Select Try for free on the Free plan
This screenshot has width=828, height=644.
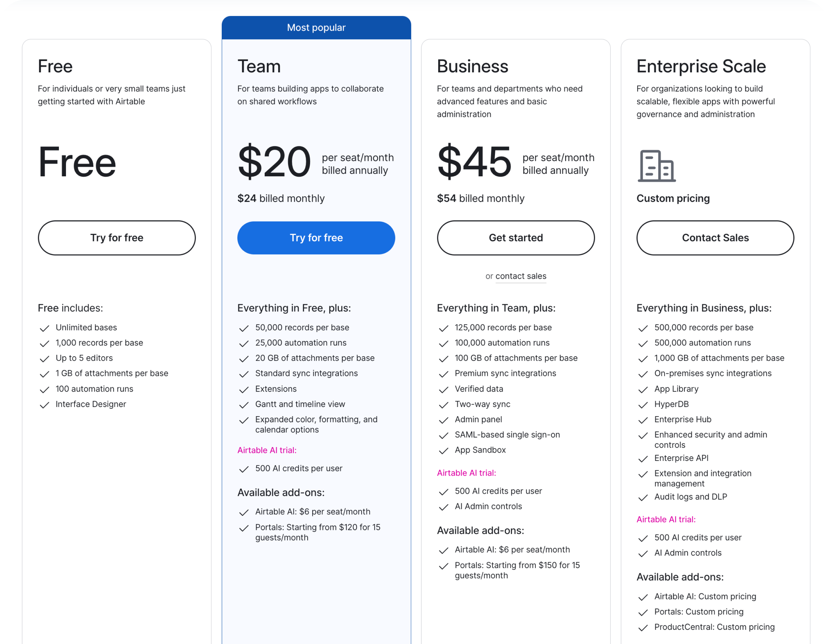click(117, 238)
